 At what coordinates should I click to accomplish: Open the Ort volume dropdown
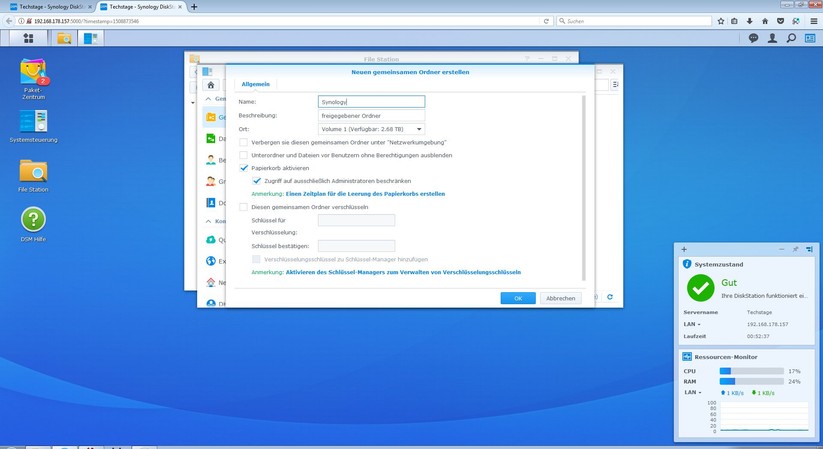(370, 128)
